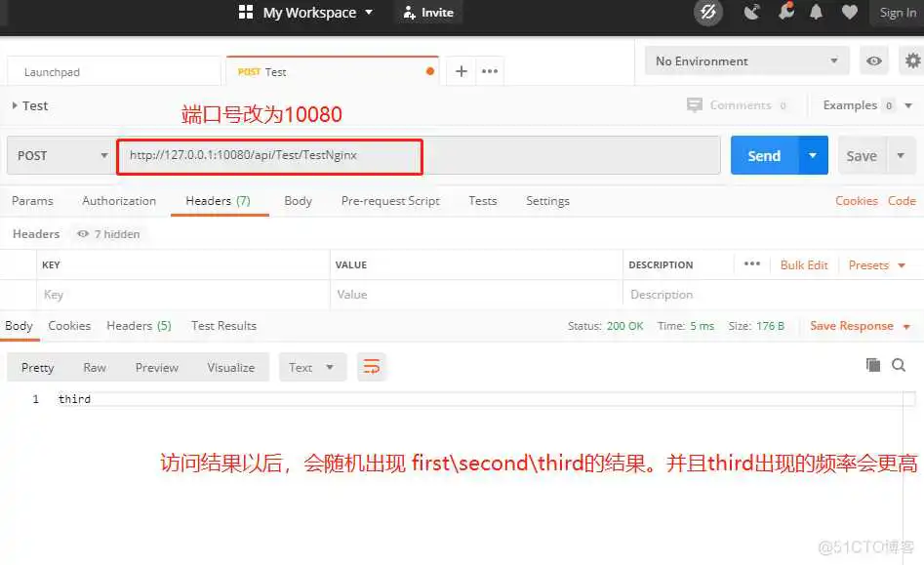The image size is (924, 565).
Task: Toggle text wrapping in the response viewer
Action: coord(371,367)
